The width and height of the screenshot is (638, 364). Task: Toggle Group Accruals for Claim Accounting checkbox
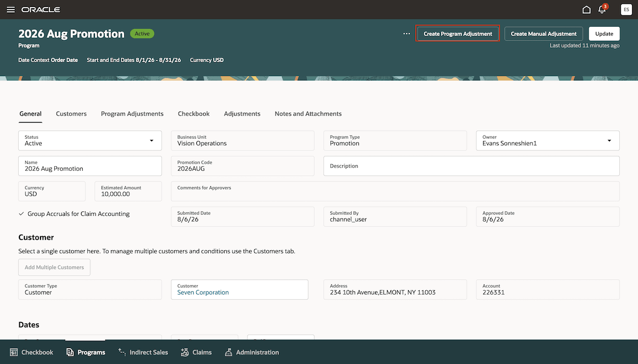[x=21, y=214]
